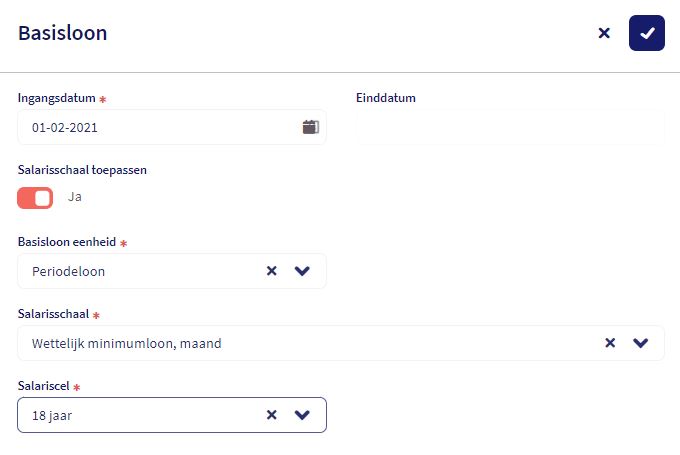Expand the Salarisschaal dropdown arrow

tap(641, 343)
